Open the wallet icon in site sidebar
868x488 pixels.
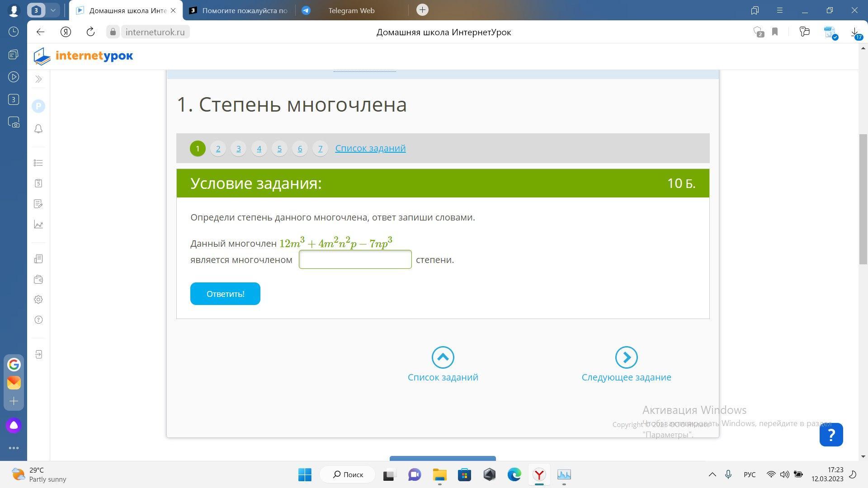coord(38,280)
